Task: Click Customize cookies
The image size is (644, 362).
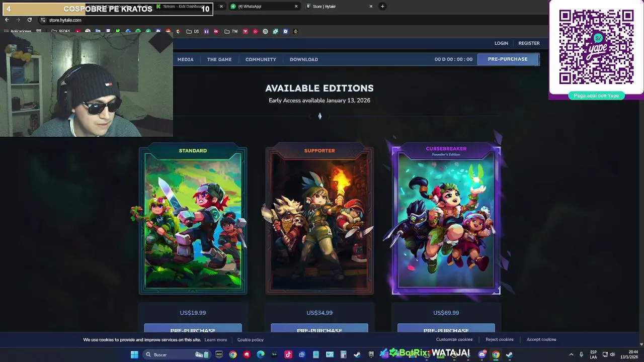Action: (454, 339)
